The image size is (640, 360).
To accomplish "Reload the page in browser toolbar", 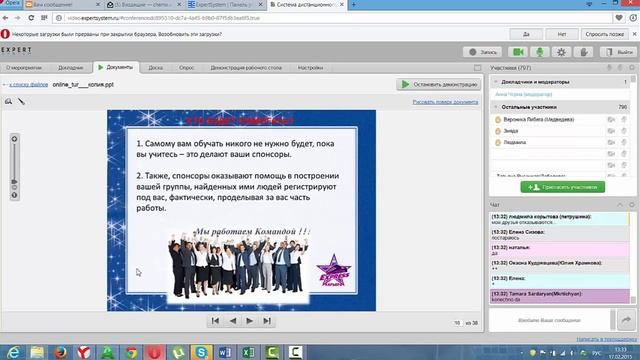I will coord(31,18).
